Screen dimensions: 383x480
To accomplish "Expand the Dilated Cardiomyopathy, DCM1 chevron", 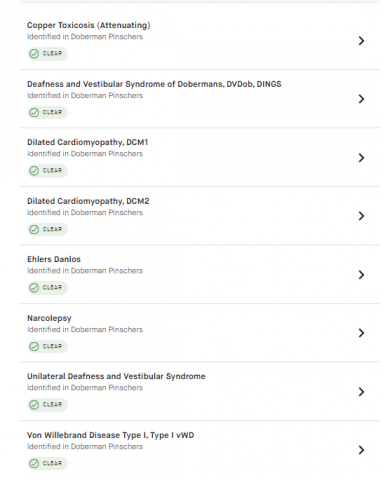I will [361, 158].
